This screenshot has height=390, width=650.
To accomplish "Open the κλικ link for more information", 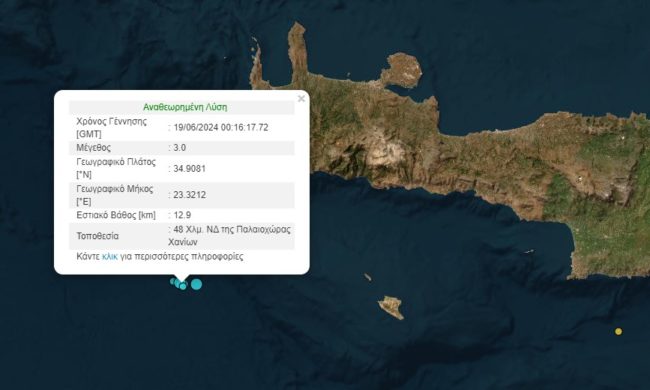I will 110,257.
